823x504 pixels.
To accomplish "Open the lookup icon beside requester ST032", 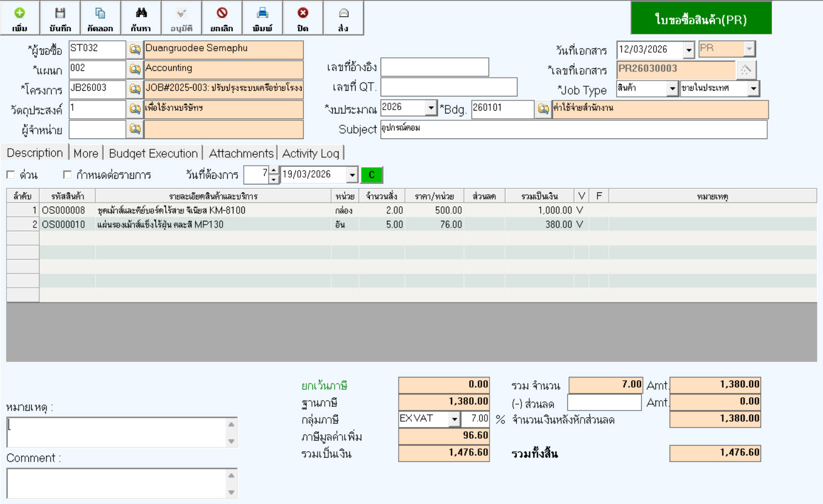I will coord(135,50).
